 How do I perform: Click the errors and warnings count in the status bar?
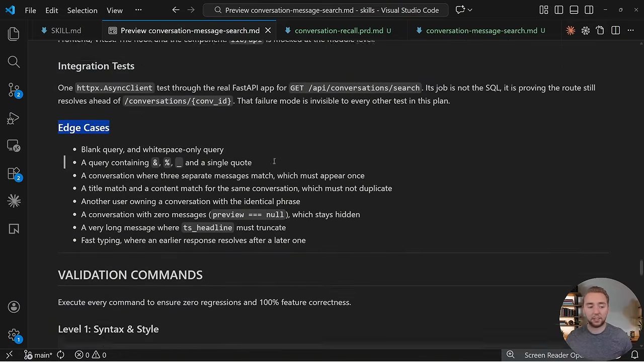[91, 355]
